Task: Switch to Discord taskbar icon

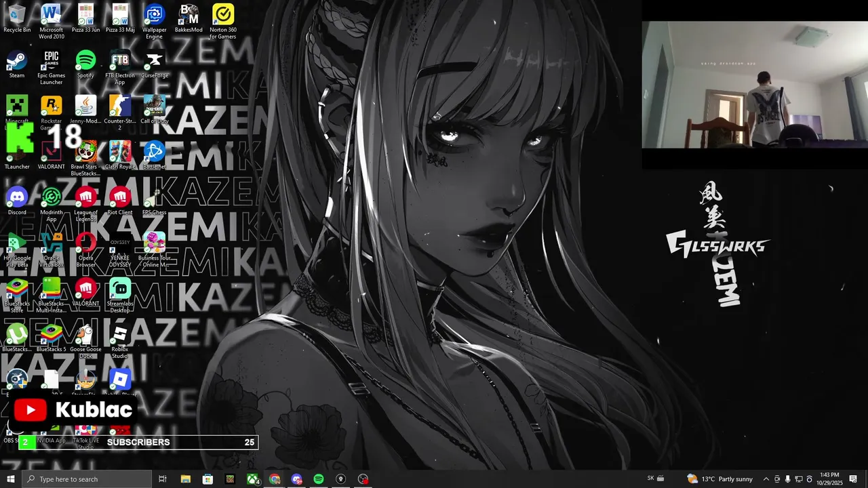Action: pyautogui.click(x=297, y=479)
